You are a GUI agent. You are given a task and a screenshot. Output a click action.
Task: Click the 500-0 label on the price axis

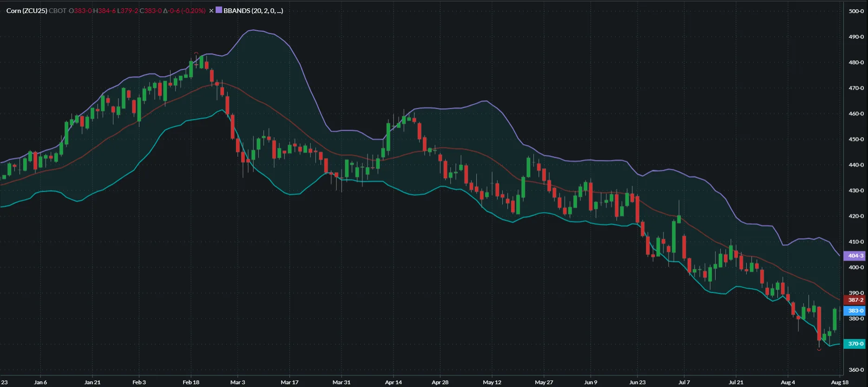coord(856,11)
